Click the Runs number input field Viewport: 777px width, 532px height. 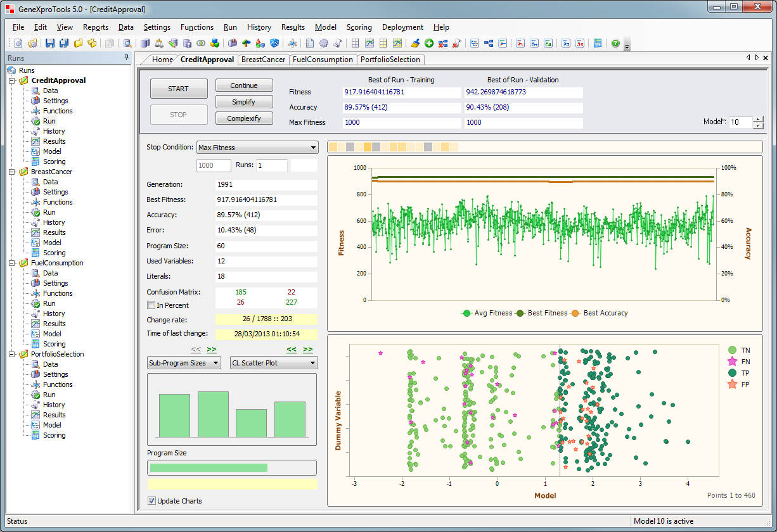pyautogui.click(x=271, y=165)
